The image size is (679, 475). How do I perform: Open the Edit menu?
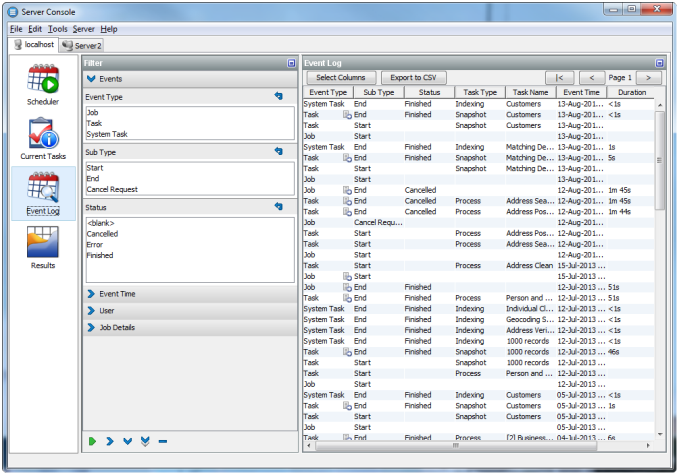pyautogui.click(x=35, y=29)
